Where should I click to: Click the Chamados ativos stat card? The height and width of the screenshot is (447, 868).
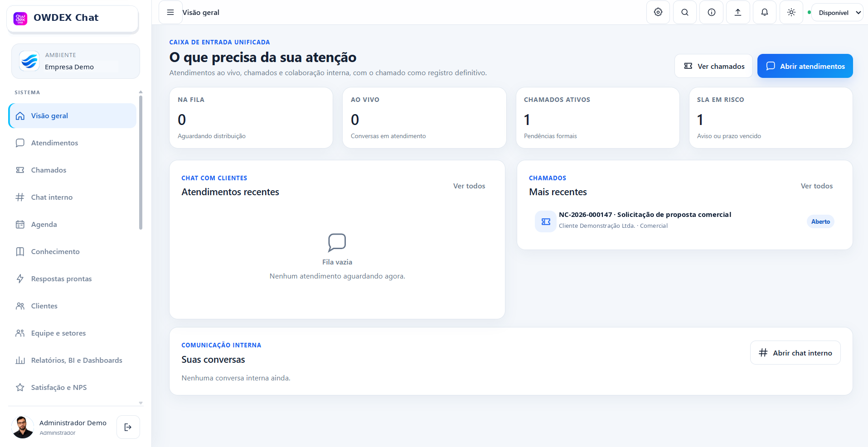(598, 118)
